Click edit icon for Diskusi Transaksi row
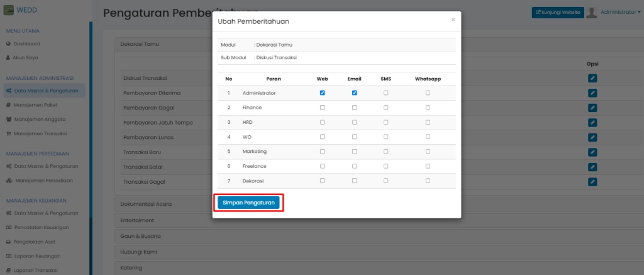 coord(592,78)
